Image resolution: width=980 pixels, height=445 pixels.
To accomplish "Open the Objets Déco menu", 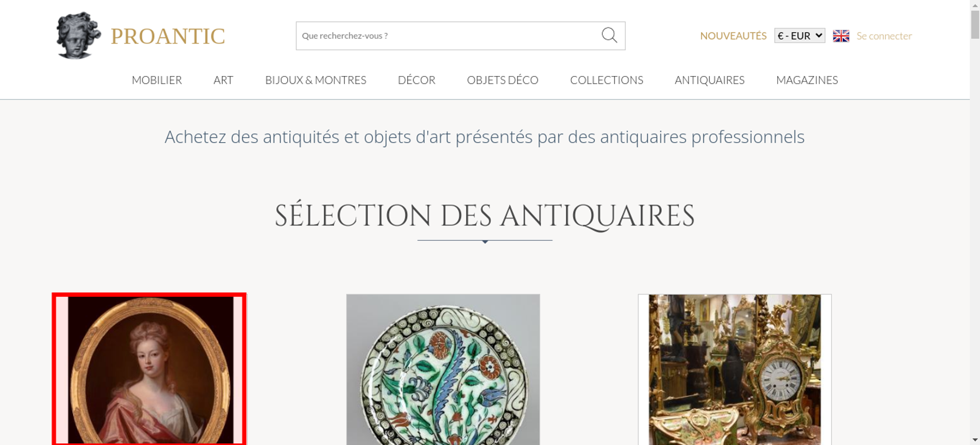I will (x=502, y=80).
